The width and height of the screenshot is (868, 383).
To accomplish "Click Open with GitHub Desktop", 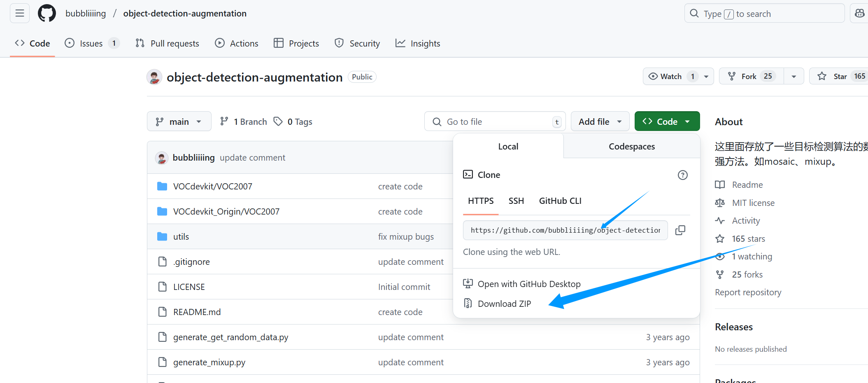I will [529, 284].
